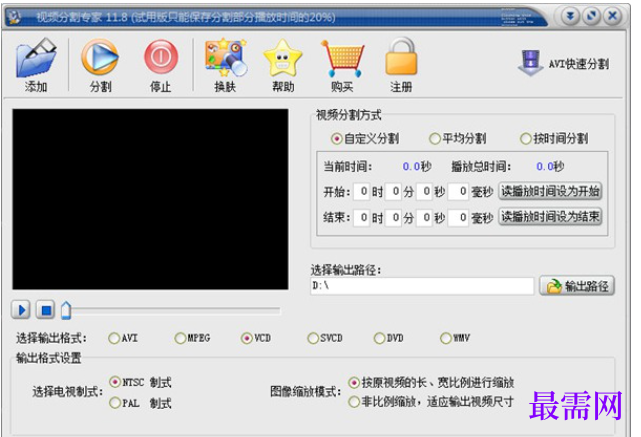Select PAL 制式 TV standard
This screenshot has width=641, height=437.
[x=140, y=403]
